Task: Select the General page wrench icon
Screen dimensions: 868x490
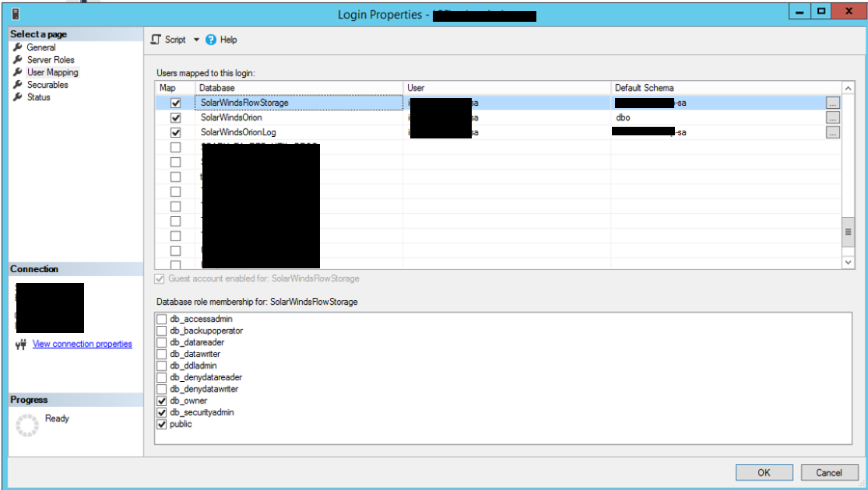Action: pyautogui.click(x=18, y=47)
